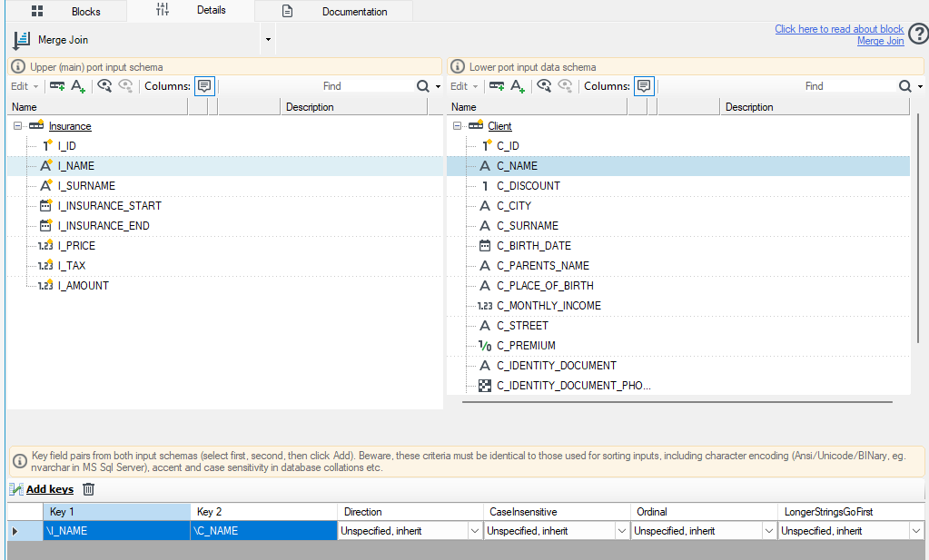Collapse the Insurance tree node
This screenshot has width=929, height=560.
click(x=18, y=125)
